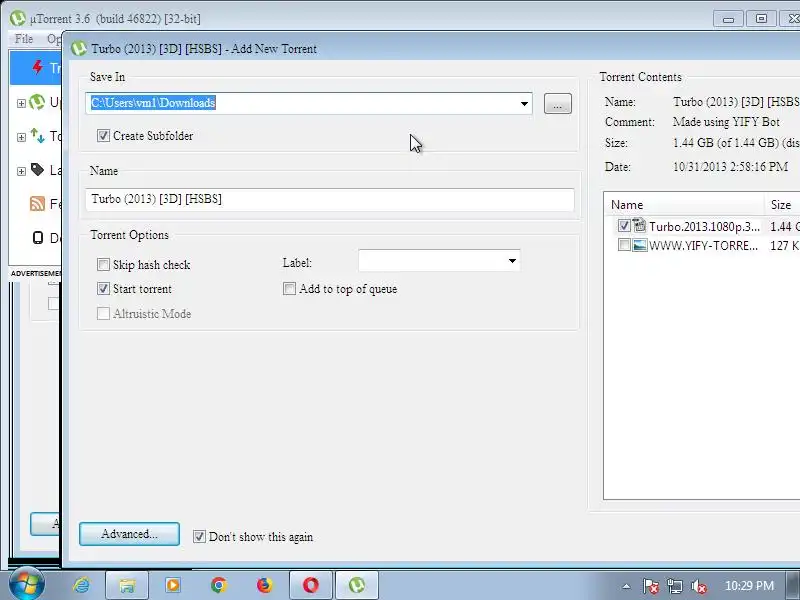Click the uTorrent logo in dialog title bar
This screenshot has height=600, width=800.
tap(79, 48)
